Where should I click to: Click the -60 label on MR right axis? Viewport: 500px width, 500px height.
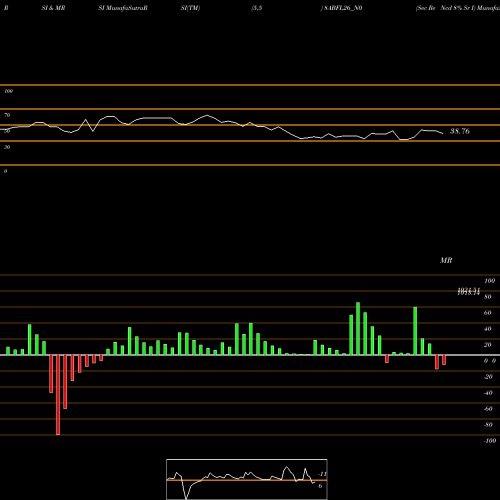click(488, 409)
